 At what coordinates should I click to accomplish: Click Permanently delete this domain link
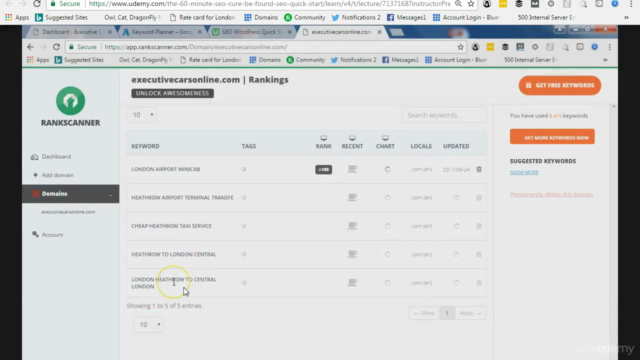551,194
